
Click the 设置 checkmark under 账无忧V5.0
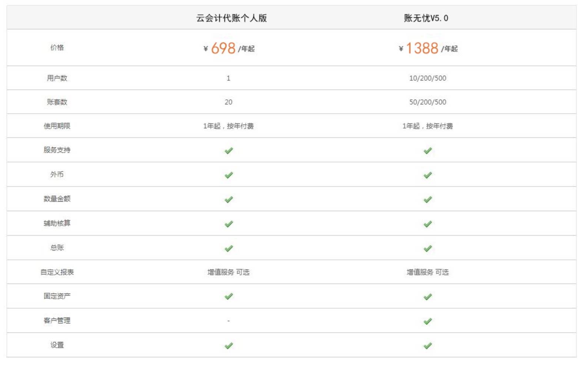428,345
